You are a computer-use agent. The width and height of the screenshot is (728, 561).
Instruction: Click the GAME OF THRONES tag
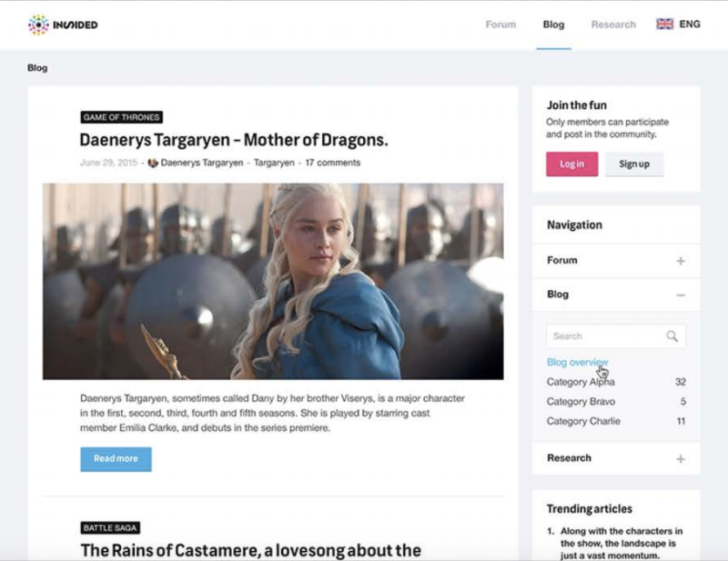pyautogui.click(x=122, y=117)
